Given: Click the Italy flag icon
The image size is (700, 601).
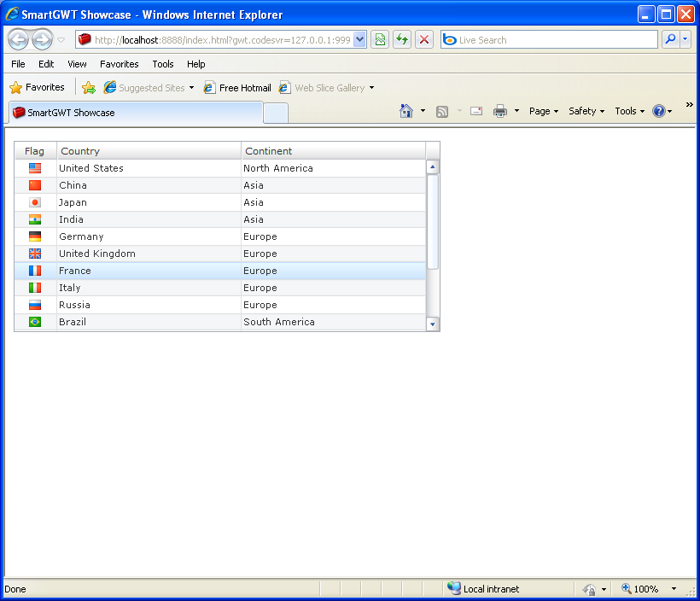Looking at the screenshot, I should (x=35, y=288).
